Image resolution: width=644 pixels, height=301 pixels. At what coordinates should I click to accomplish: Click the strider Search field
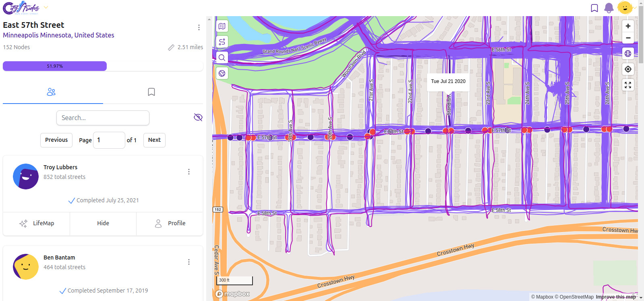103,118
